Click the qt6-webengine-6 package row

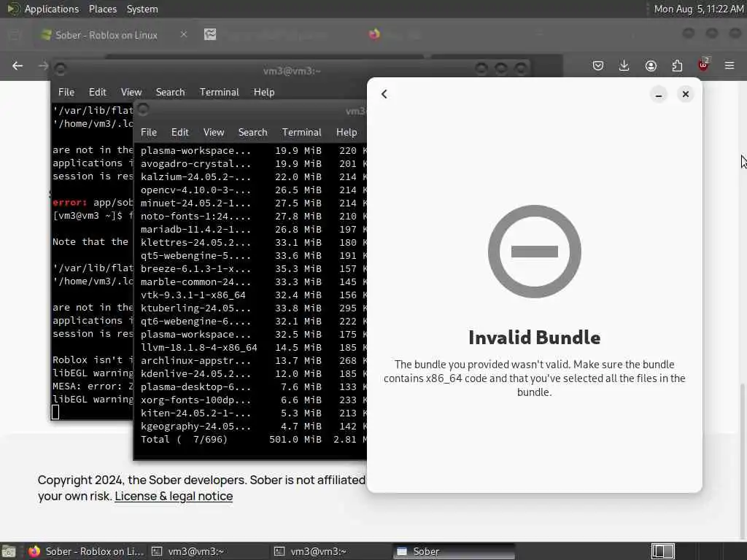[253, 322]
